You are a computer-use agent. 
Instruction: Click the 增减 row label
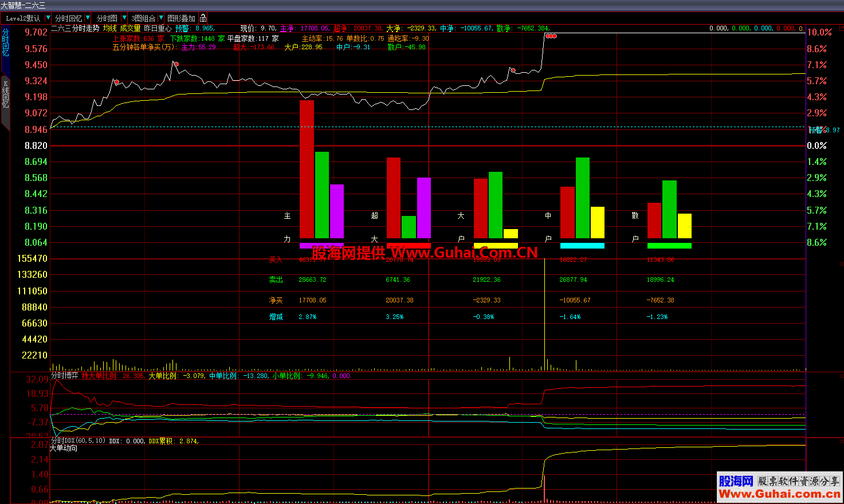click(x=276, y=317)
